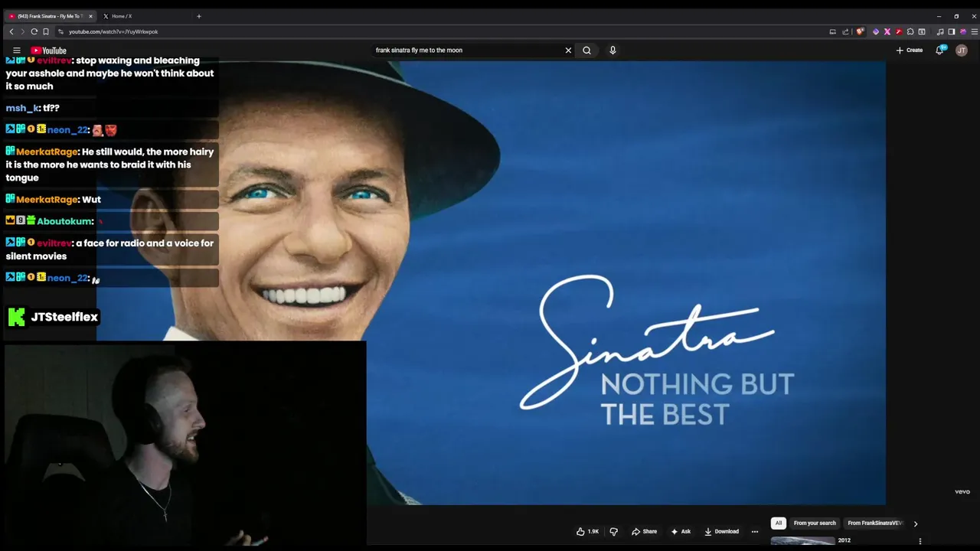Click the Ask button below video
Screen dimensions: 980x551
tap(681, 532)
